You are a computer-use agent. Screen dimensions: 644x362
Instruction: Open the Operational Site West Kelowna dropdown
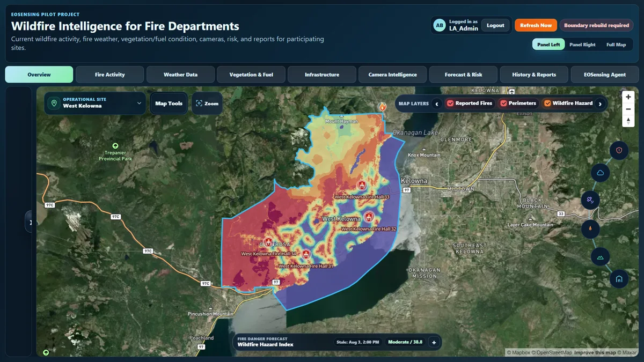[x=95, y=103]
